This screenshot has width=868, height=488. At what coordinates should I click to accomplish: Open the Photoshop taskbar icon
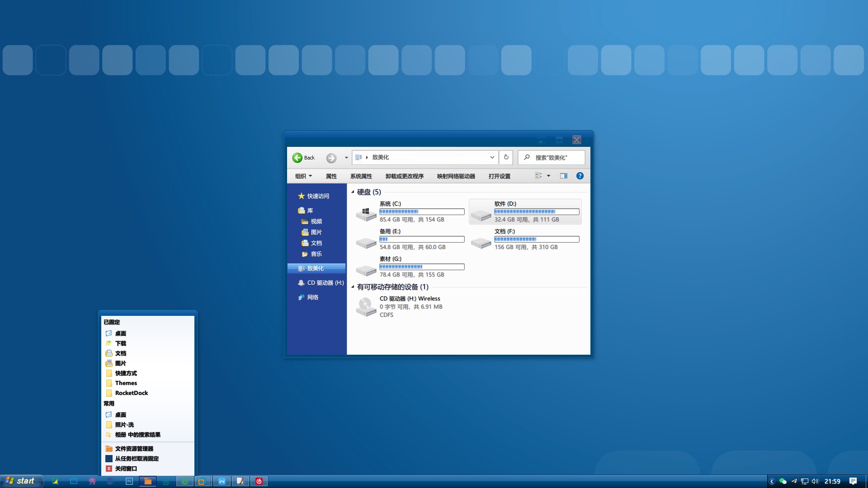pyautogui.click(x=129, y=481)
